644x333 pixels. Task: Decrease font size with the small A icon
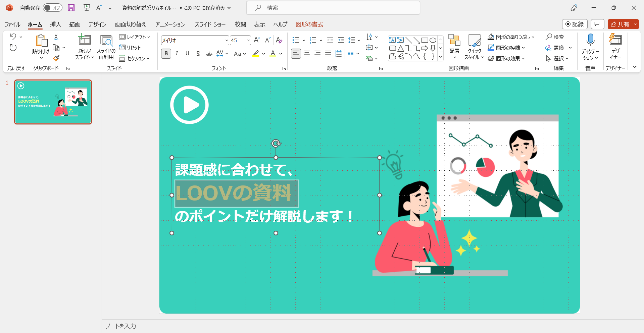[x=268, y=40]
